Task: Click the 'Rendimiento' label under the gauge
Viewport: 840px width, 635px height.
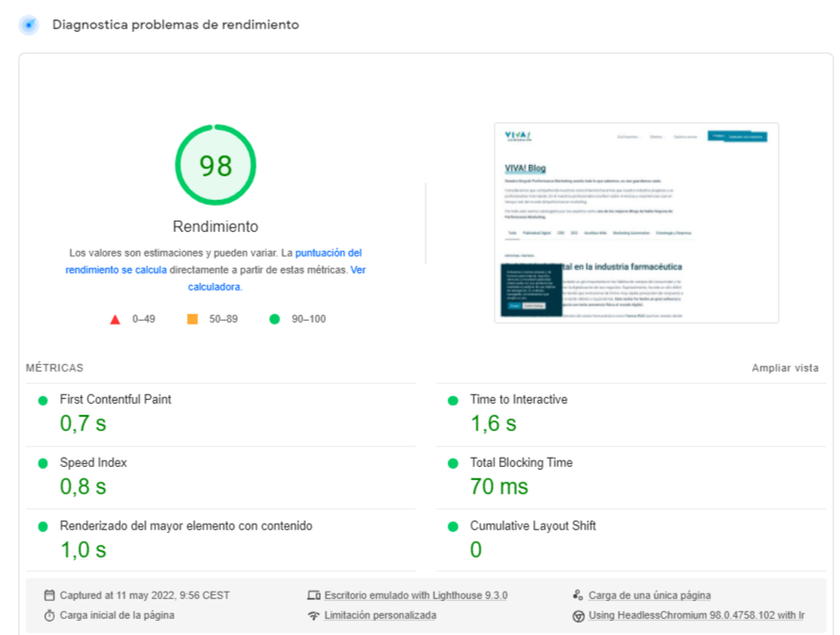Action: [x=215, y=226]
